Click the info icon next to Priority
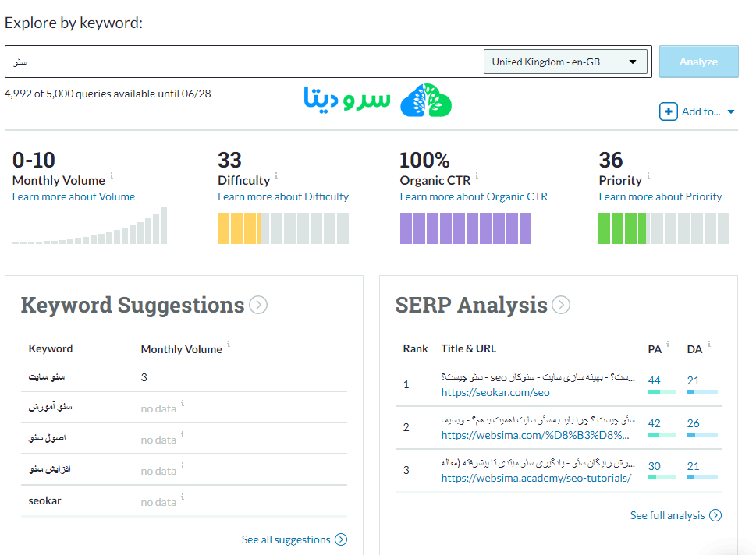Viewport: 756px width, 555px height. (648, 176)
